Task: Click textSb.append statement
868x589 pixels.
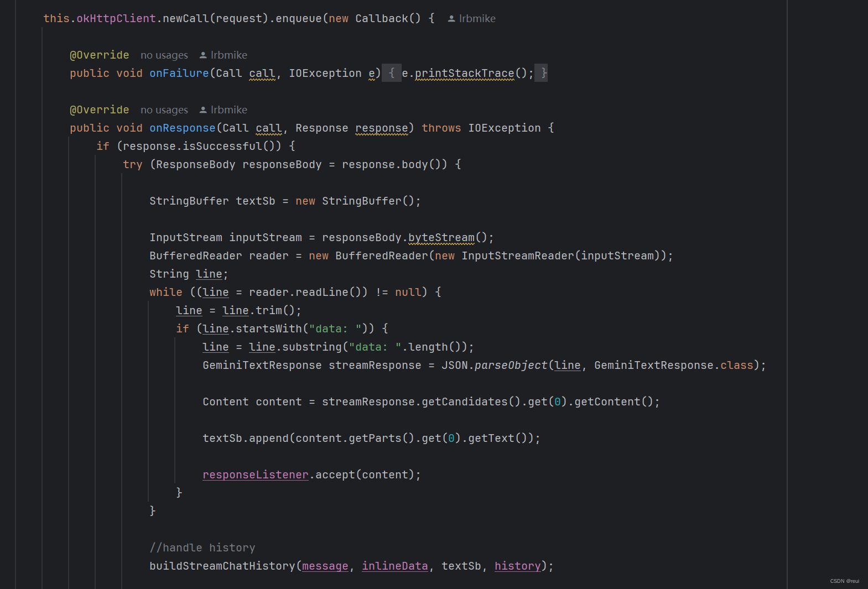Action: [x=371, y=439]
